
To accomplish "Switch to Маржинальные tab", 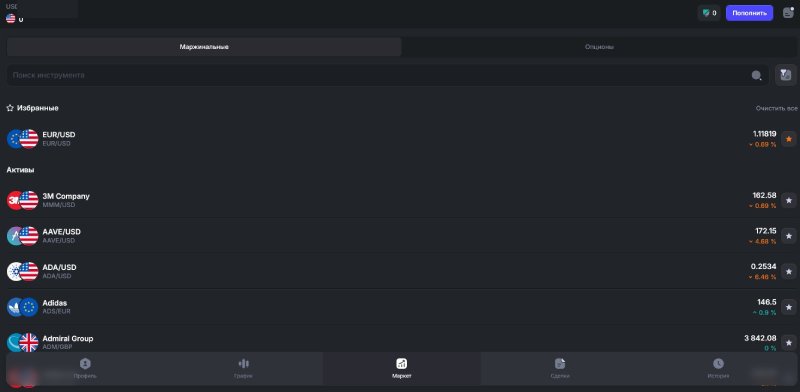I will tap(204, 47).
